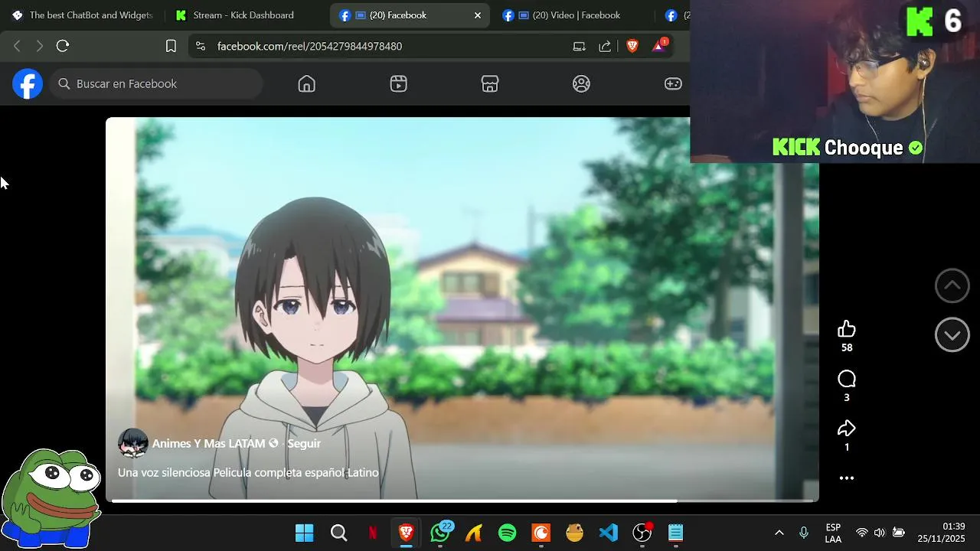
Task: Reload the page in browser
Action: tap(63, 46)
